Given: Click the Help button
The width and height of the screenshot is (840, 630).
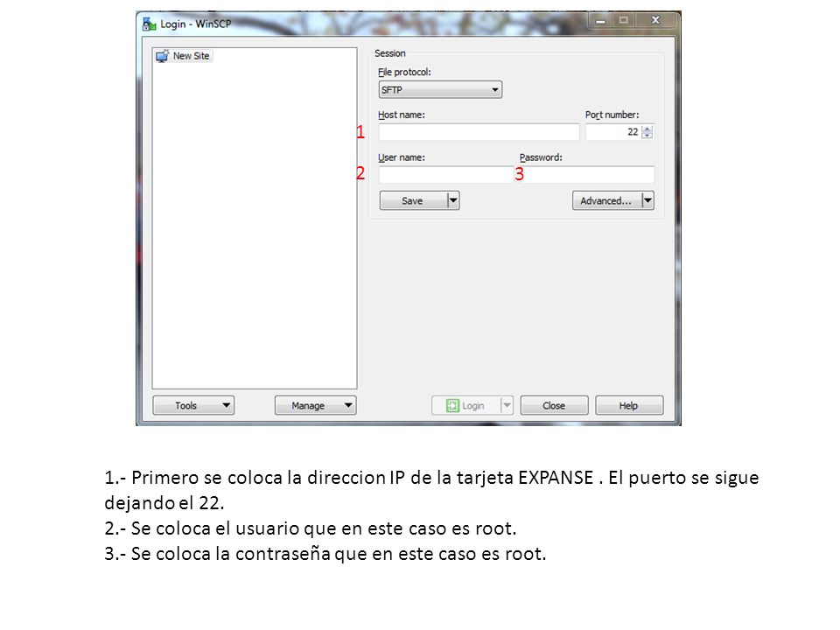Looking at the screenshot, I should click(x=629, y=405).
